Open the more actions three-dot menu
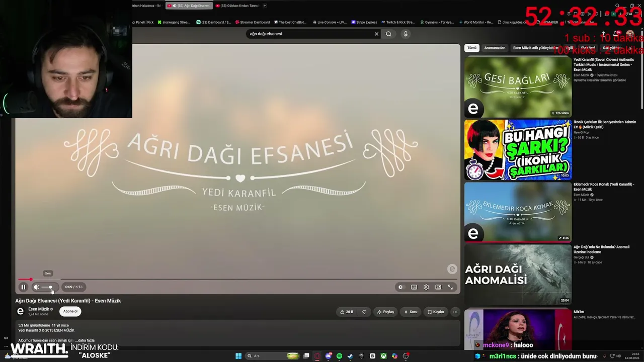This screenshot has height=362, width=644. 455,312
